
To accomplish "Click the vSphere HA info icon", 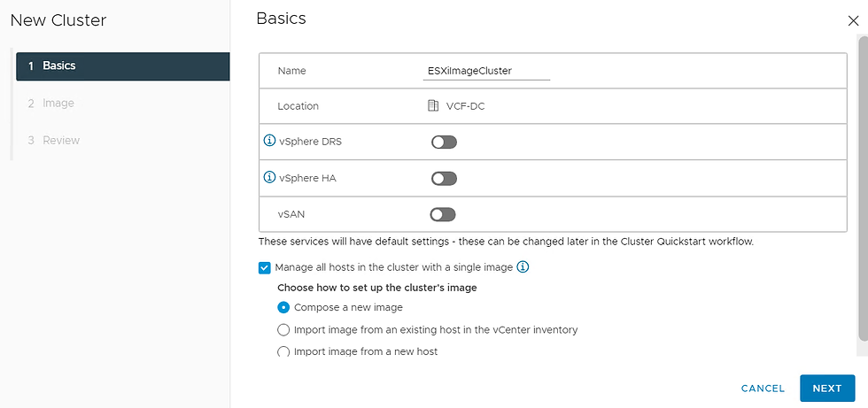I will coord(270,178).
